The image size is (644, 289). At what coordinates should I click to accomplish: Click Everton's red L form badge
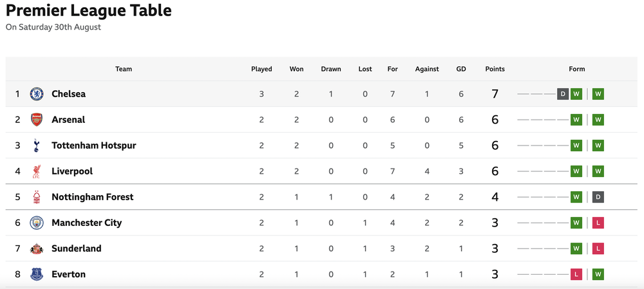pos(576,274)
